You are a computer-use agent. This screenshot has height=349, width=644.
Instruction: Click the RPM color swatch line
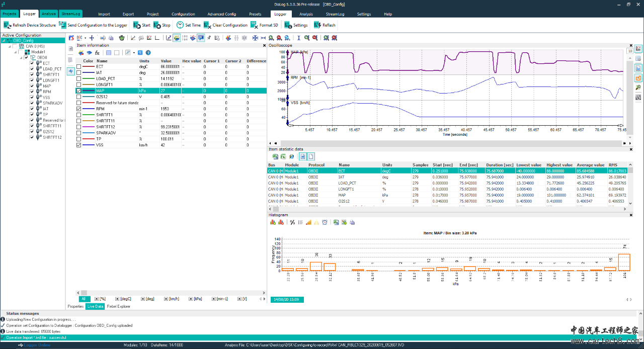[89, 109]
